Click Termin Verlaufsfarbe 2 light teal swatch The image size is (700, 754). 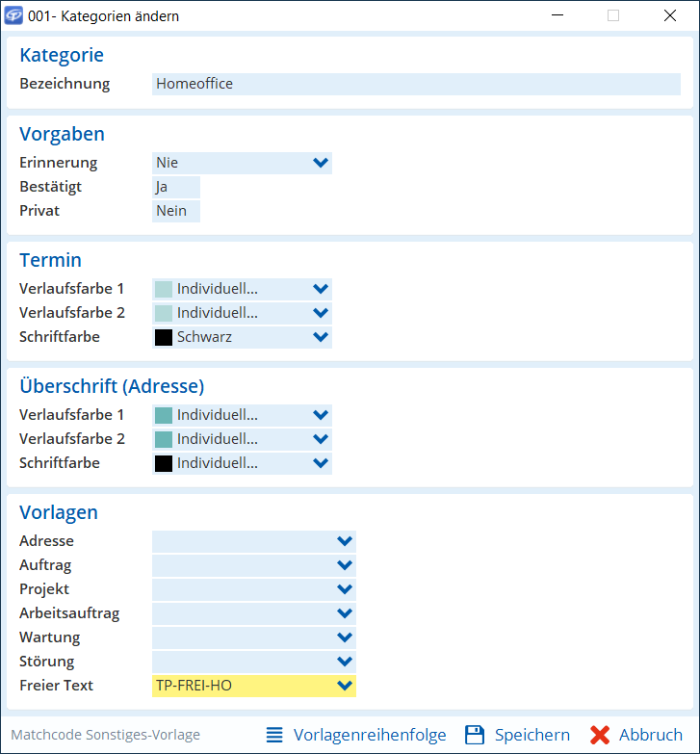click(164, 313)
